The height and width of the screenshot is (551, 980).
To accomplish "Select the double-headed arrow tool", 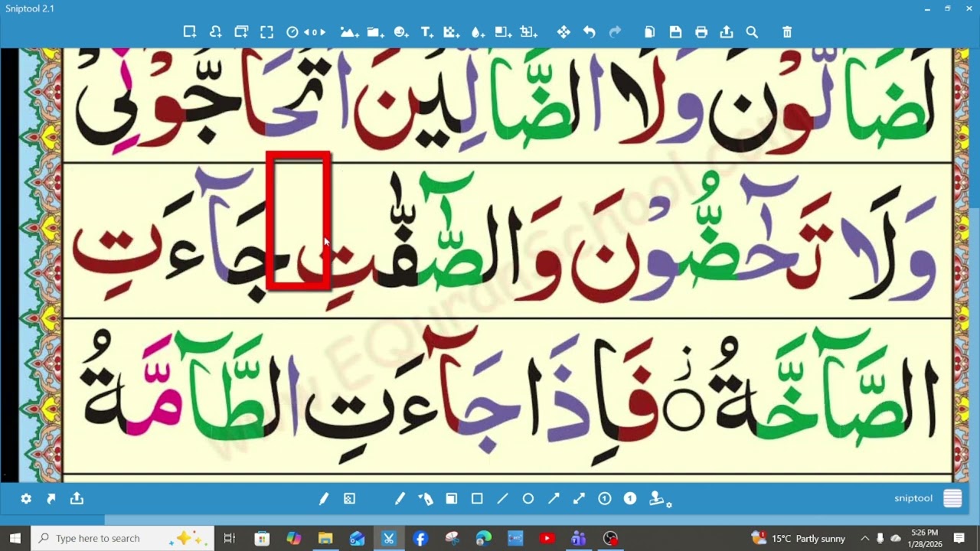I will 579,499.
